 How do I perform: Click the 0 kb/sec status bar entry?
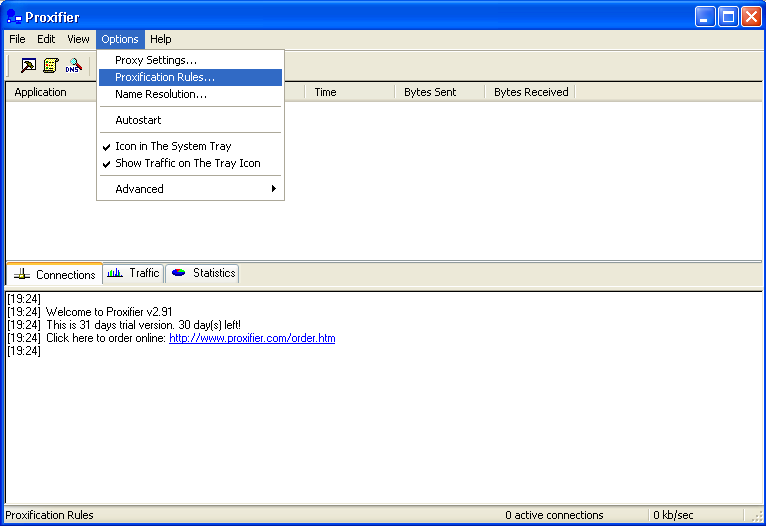tap(673, 515)
